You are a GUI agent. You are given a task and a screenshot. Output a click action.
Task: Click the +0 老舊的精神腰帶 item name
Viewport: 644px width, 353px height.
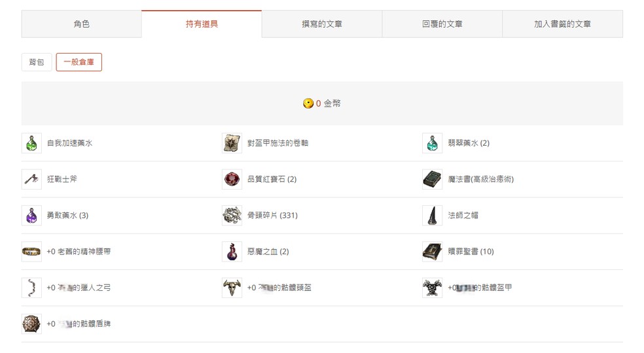79,252
